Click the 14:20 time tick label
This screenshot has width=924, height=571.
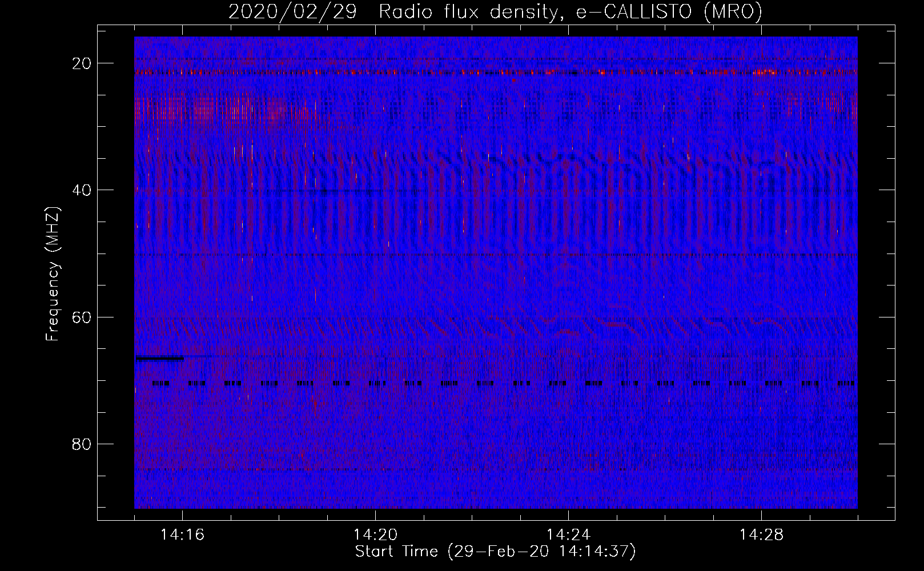coord(375,535)
